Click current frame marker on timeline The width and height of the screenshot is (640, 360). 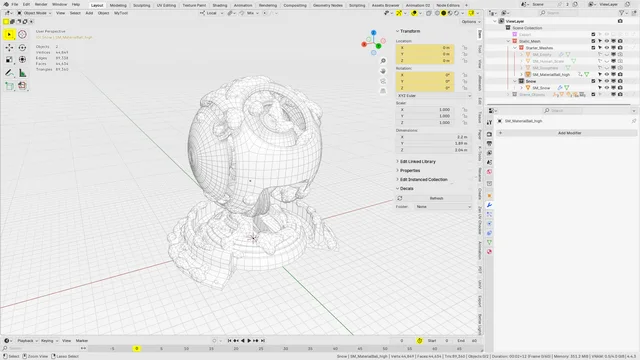pyautogui.click(x=137, y=349)
